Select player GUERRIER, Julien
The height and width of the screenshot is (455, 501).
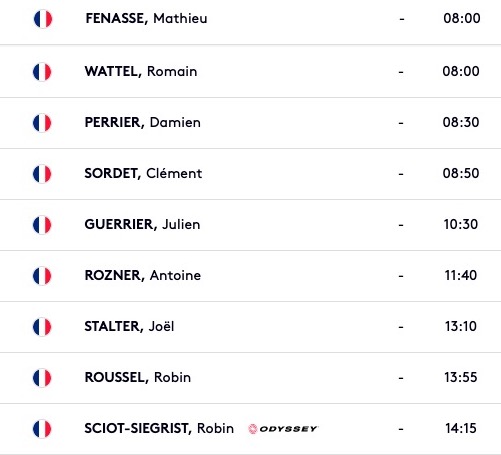[x=142, y=225]
